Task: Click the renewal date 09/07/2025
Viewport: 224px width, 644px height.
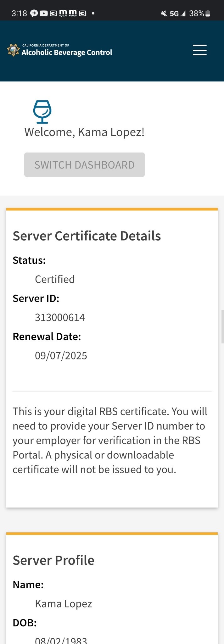Action: coord(61,356)
